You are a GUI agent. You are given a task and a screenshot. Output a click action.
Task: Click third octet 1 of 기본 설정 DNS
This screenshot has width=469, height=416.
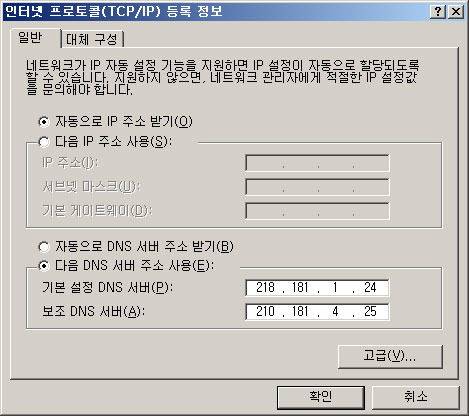335,288
